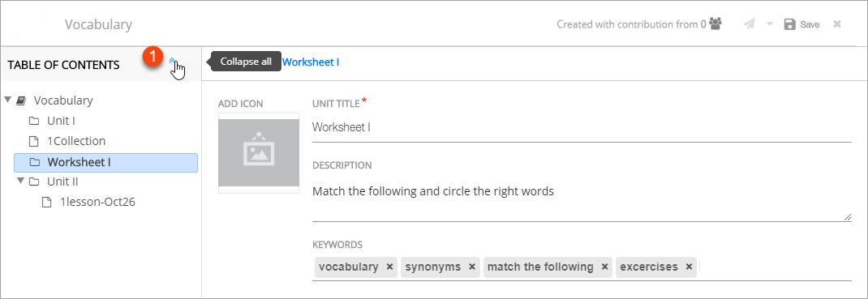Click the Add Icon image placeholder
The image size is (868, 299).
pos(259,152)
